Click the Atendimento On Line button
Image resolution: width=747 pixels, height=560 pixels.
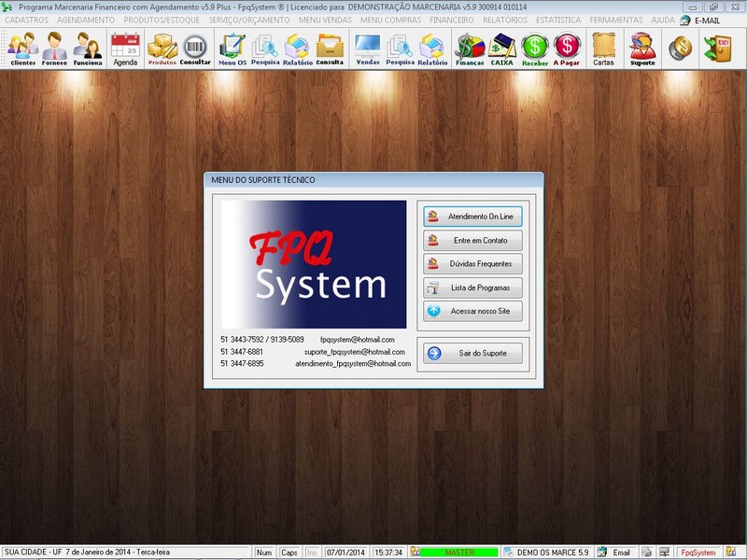pyautogui.click(x=471, y=216)
